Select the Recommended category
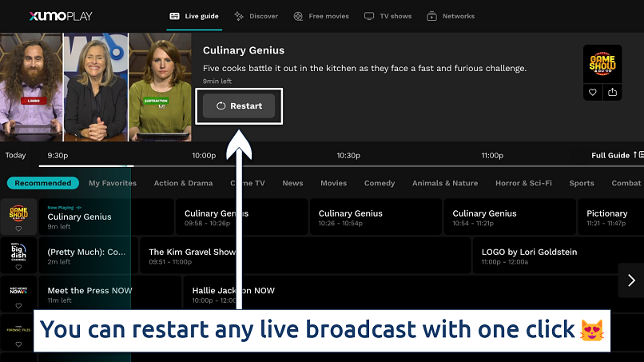This screenshot has width=644, height=362. pos(42,183)
